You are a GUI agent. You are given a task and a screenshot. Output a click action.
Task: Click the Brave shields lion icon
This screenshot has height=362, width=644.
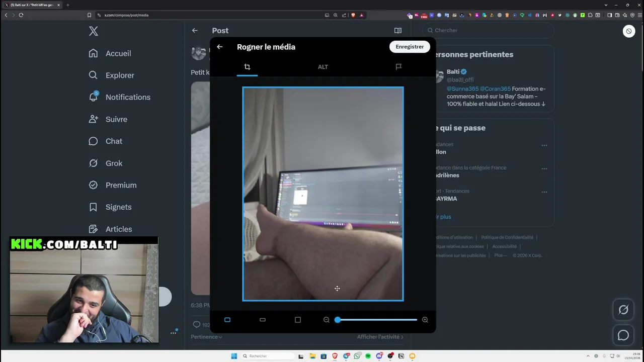click(353, 15)
